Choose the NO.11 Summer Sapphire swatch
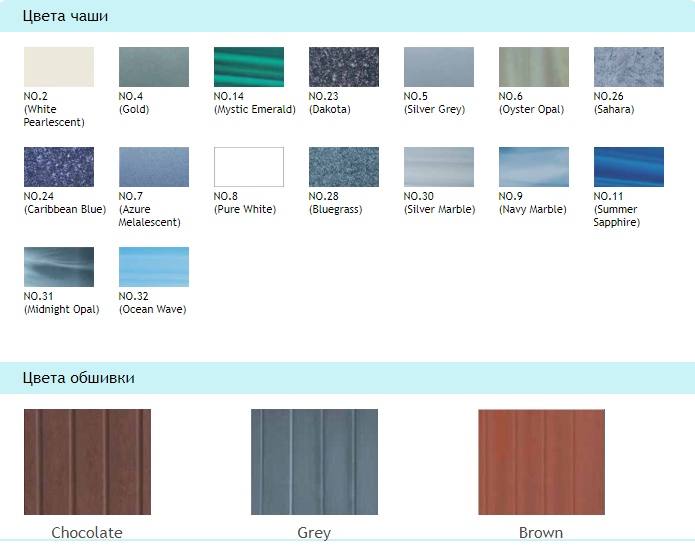 pos(629,167)
